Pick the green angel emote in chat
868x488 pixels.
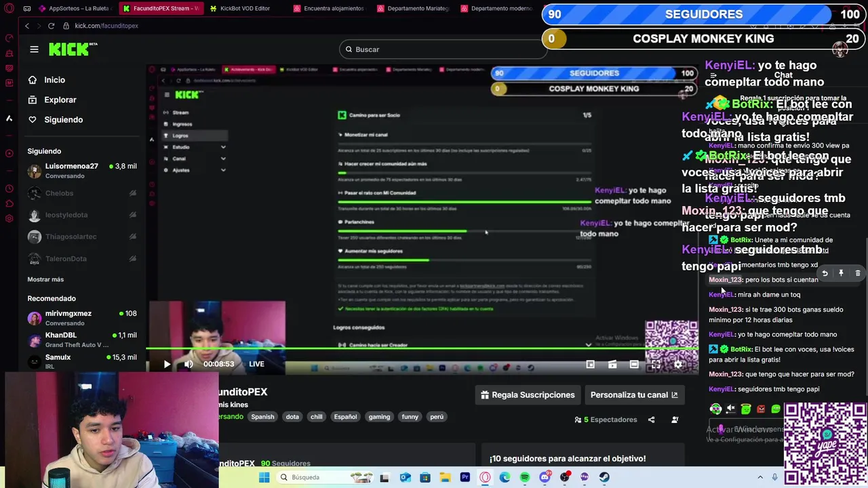pyautogui.click(x=746, y=409)
